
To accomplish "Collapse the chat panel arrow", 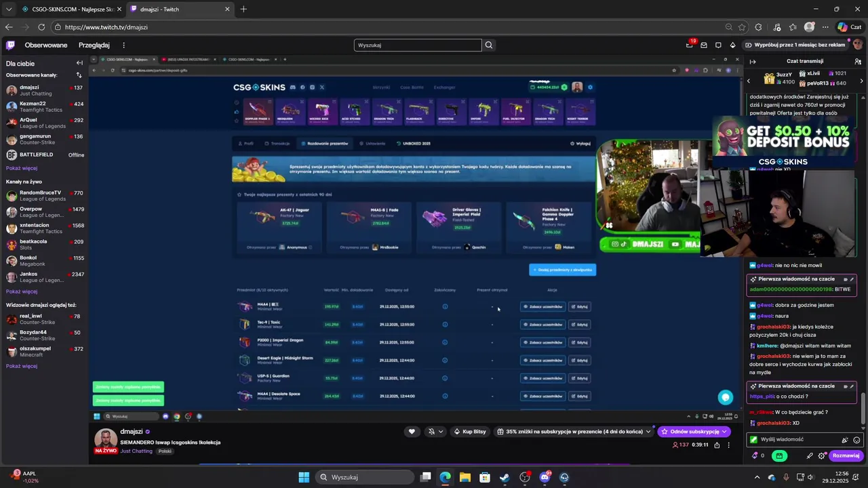I will [753, 61].
